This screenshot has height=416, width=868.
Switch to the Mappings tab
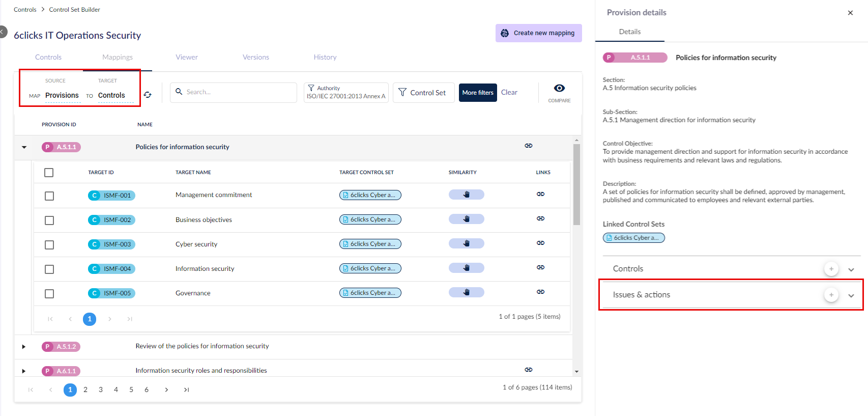(x=118, y=57)
